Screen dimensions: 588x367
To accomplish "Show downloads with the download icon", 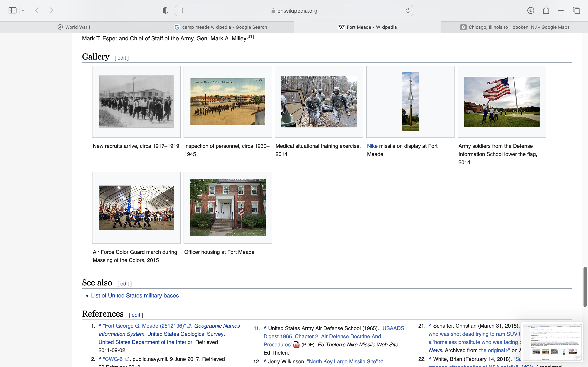I will pos(531,10).
